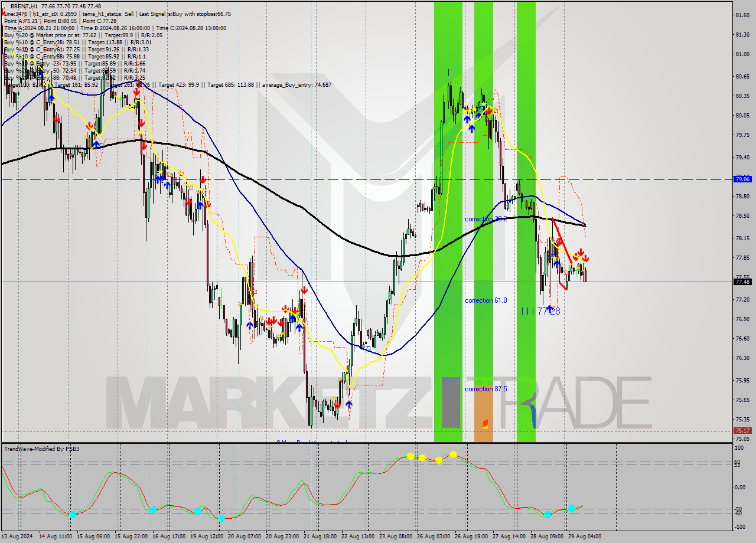Screen dimensions: 756x543
Task: Click the 'correction 38.2' label
Action: (x=485, y=219)
